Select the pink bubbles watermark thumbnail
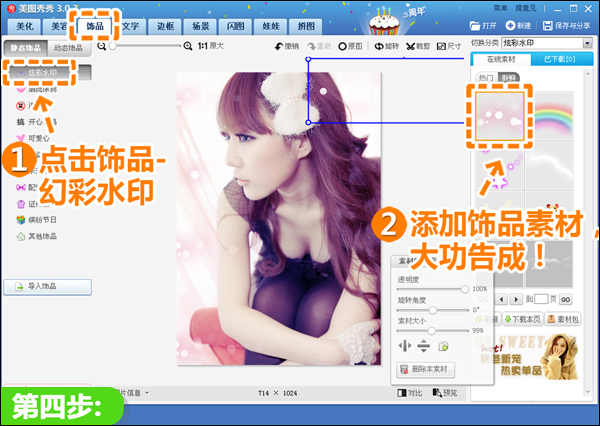Screen dimensions: 600x426 (499, 116)
